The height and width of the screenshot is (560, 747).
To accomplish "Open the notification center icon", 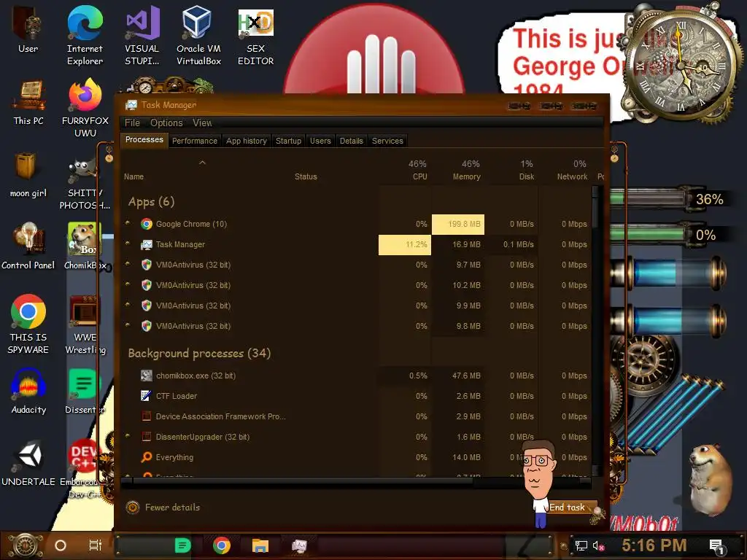I will coord(717,547).
